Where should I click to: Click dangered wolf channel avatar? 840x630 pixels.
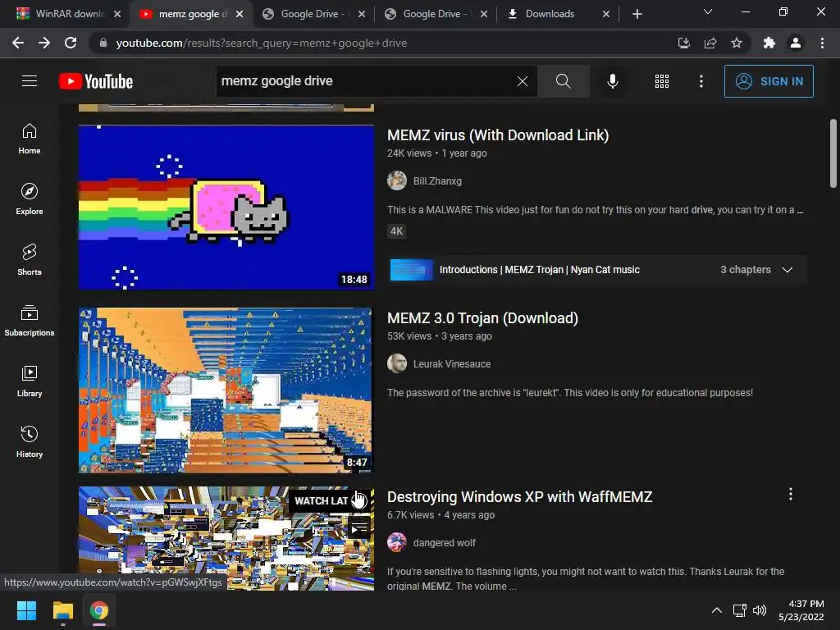[397, 542]
